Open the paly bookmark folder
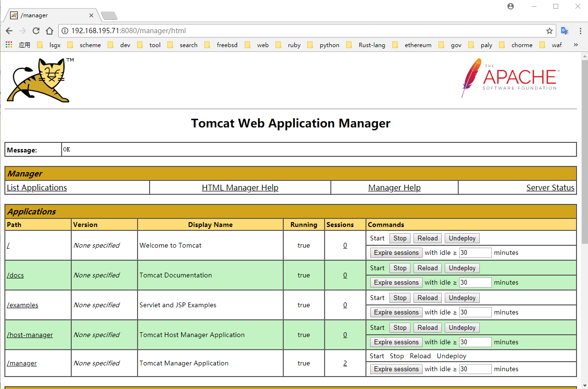The image size is (588, 389). click(x=481, y=45)
